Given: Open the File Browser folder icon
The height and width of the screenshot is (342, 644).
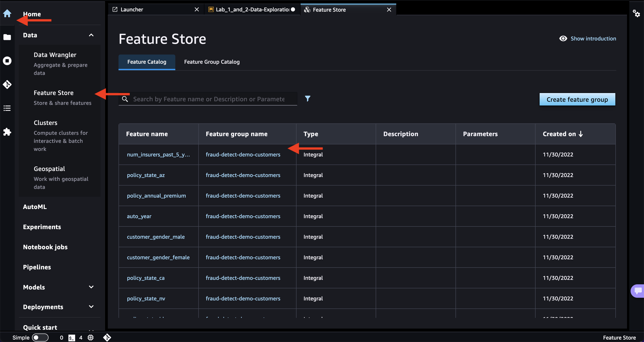Looking at the screenshot, I should coord(7,37).
